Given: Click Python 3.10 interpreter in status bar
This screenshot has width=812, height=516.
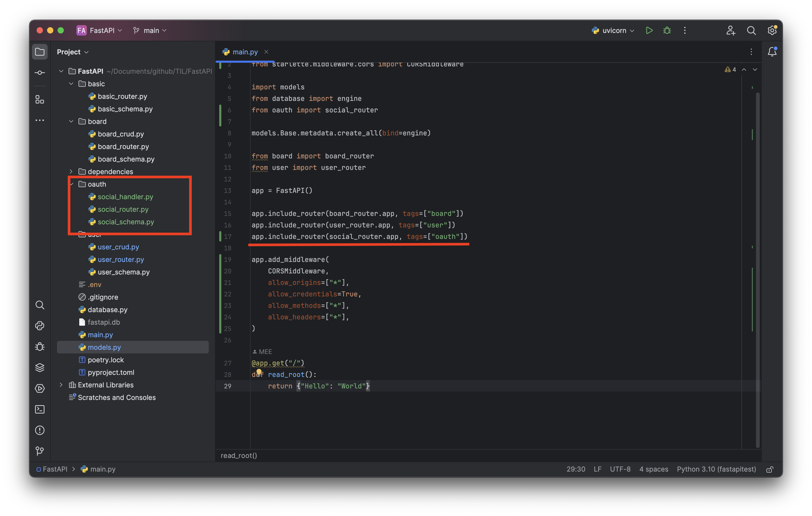Looking at the screenshot, I should click(716, 469).
